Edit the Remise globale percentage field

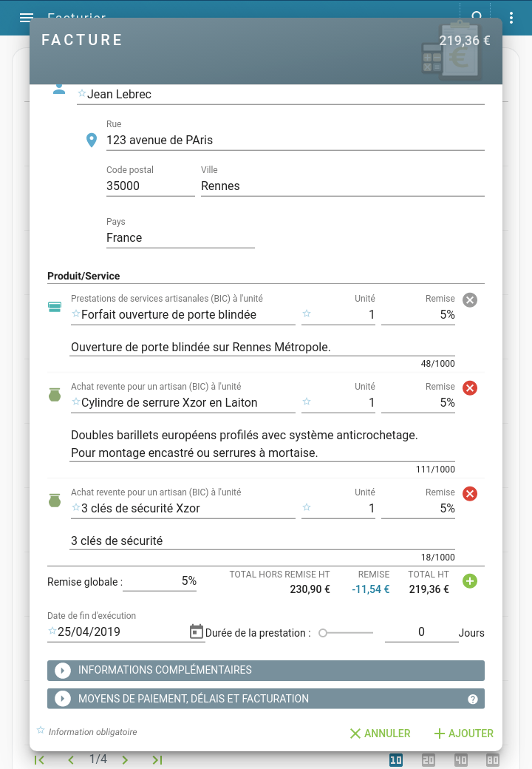[x=160, y=581]
